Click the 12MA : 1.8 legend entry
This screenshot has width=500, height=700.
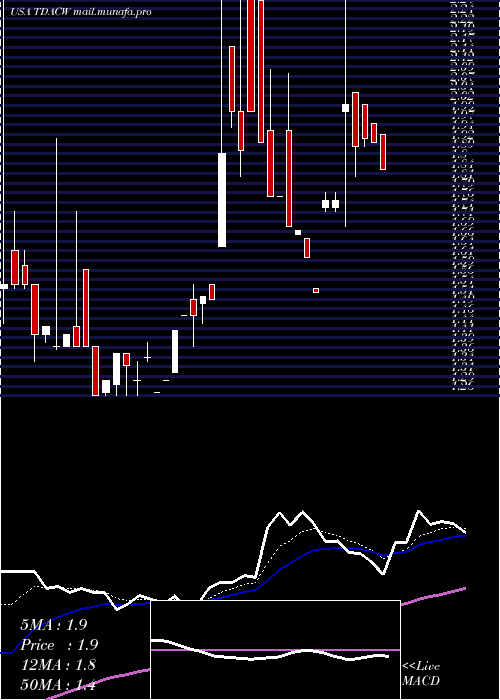coord(58,664)
